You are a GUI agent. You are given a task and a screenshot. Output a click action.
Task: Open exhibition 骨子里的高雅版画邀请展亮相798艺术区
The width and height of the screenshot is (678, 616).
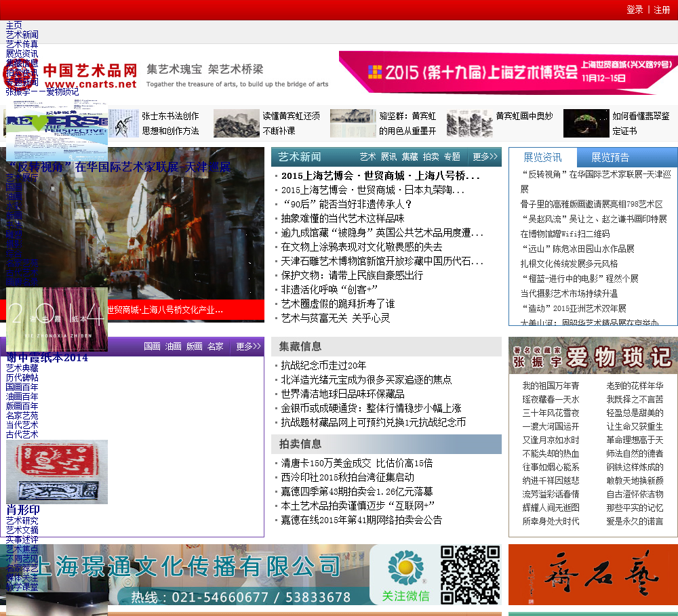click(x=591, y=204)
